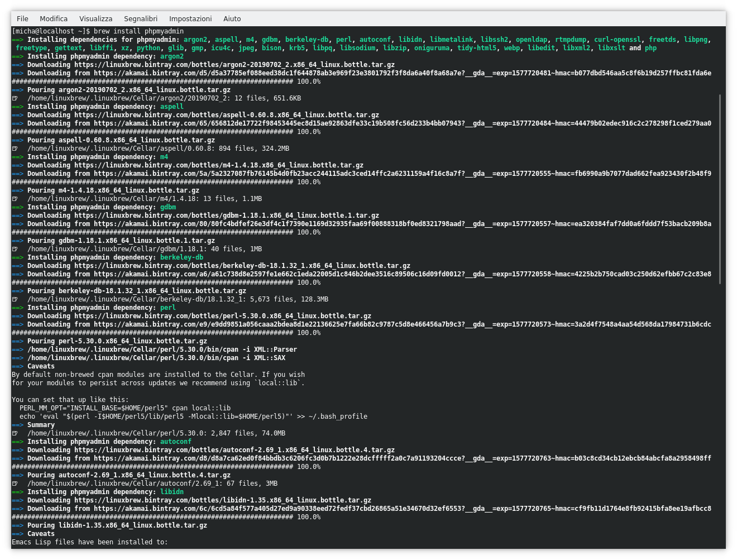Open the Segnalibri menu
The height and width of the screenshot is (560, 737).
point(140,18)
